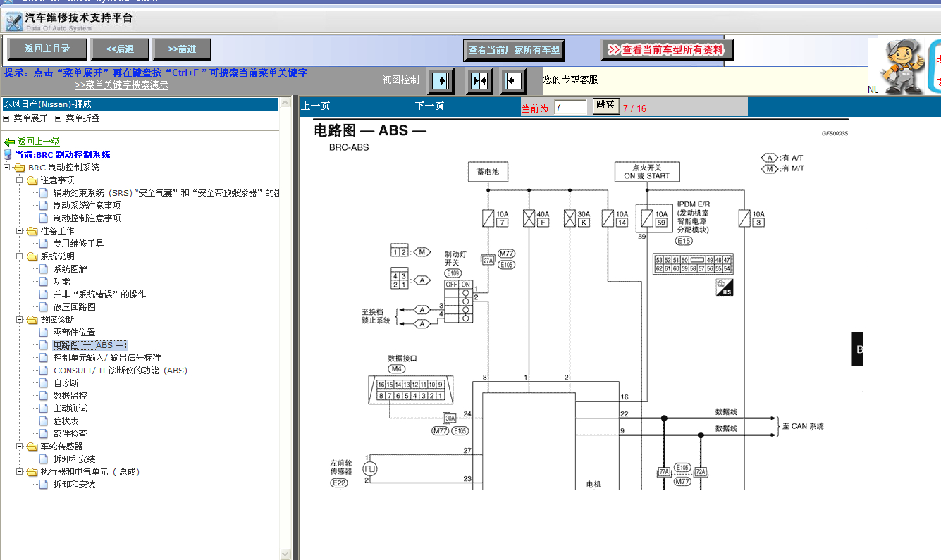The width and height of the screenshot is (941, 560).
Task: Click the folder icon of 准备工作
Action: 32,231
